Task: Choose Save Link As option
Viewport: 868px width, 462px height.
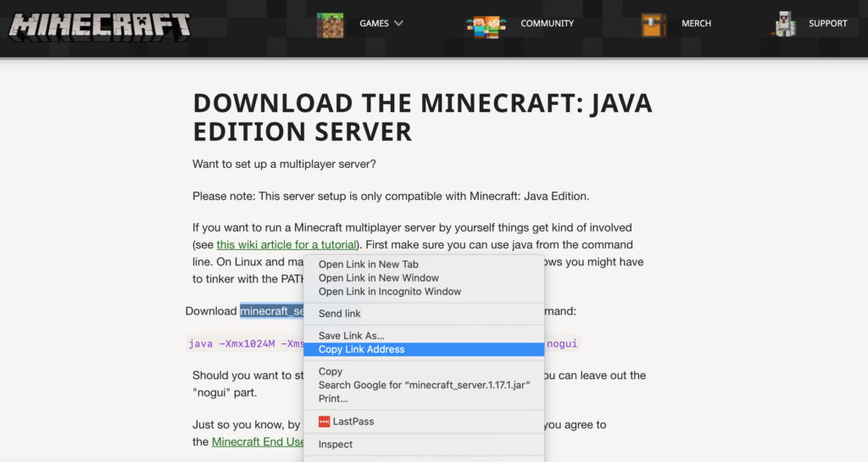Action: (351, 336)
